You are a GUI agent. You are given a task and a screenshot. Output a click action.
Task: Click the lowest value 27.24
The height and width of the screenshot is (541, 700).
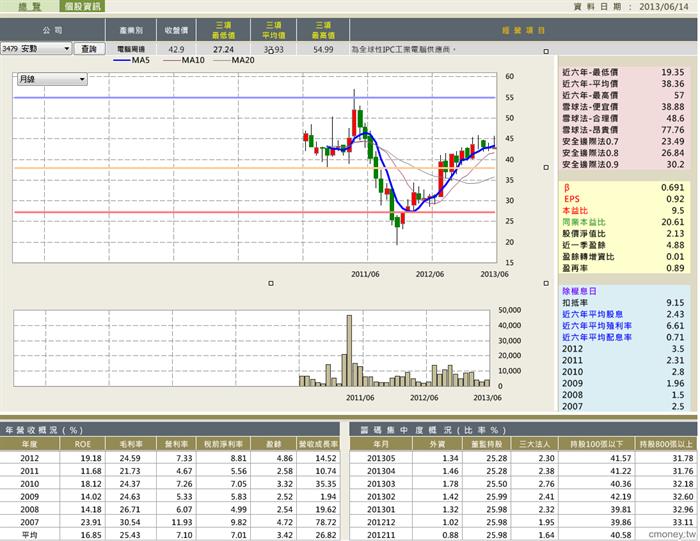coord(223,49)
